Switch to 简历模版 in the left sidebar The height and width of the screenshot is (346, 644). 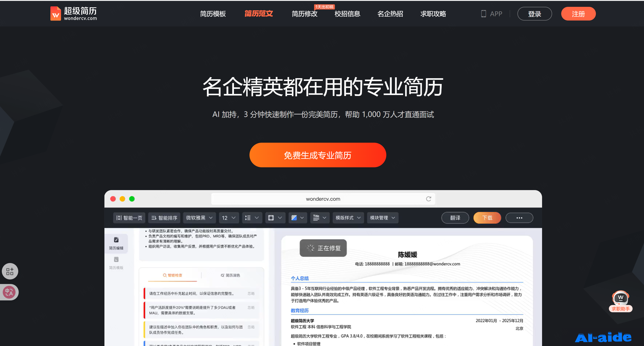116,262
